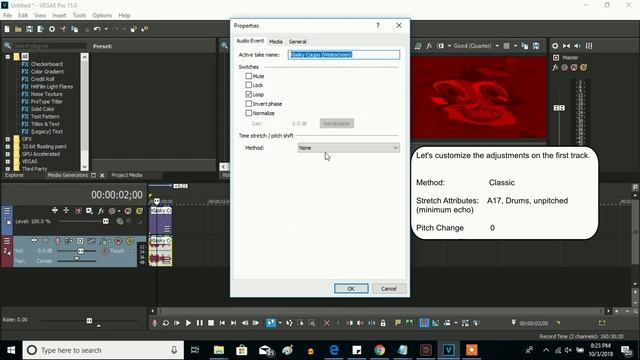The width and height of the screenshot is (640, 360).
Task: Expand the GPU Accelerated folder
Action: 8,154
